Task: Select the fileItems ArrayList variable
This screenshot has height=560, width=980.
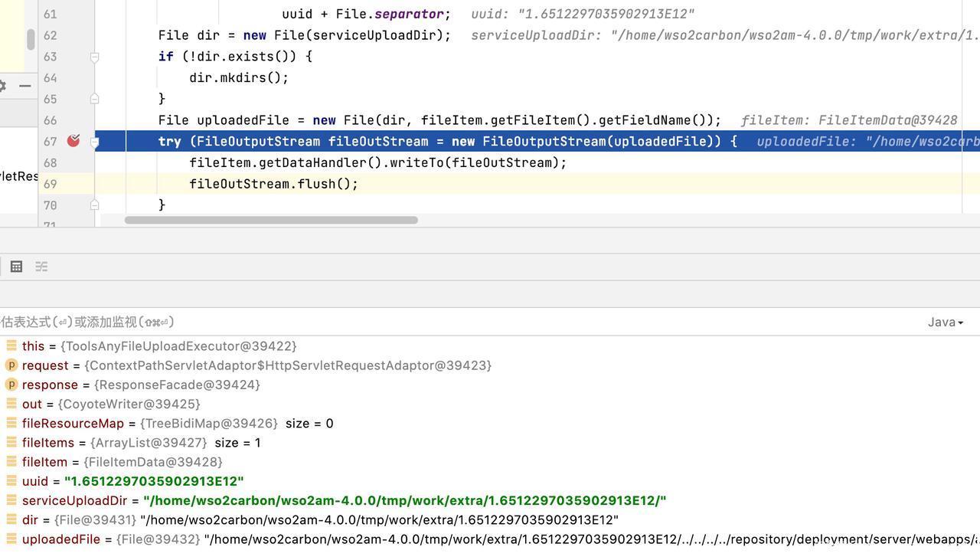Action: (490, 443)
